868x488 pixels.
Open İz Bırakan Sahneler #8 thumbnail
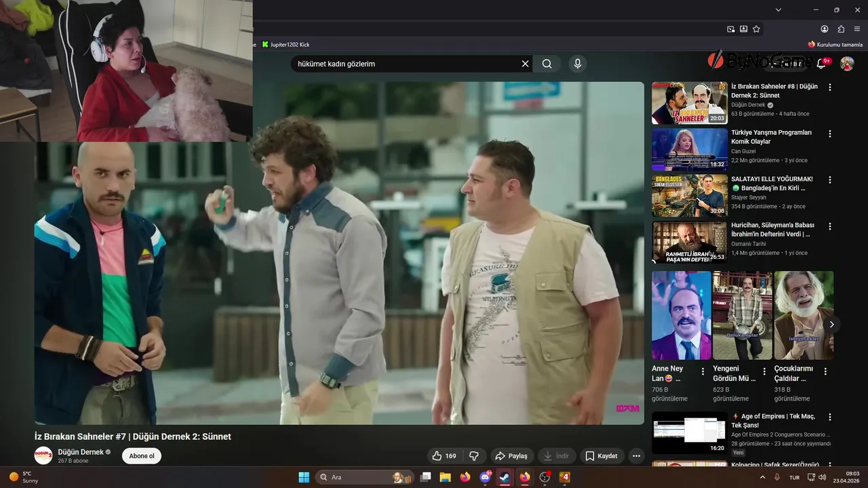pos(690,103)
